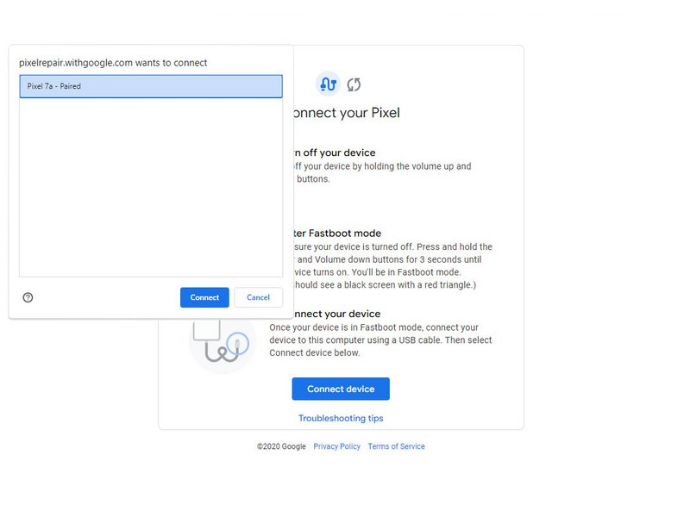
Task: Click the Connect device button
Action: pyautogui.click(x=340, y=389)
